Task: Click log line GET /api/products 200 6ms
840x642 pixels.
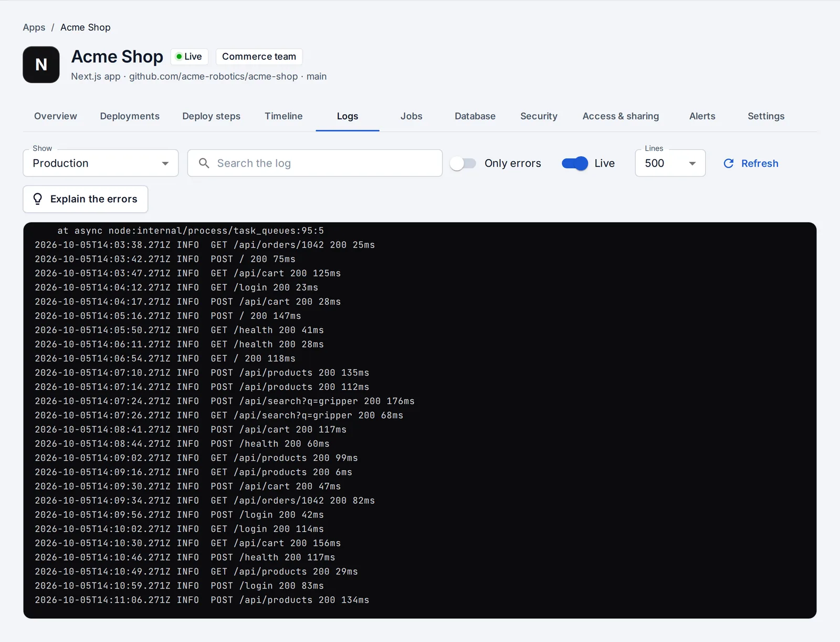Action: tap(194, 472)
